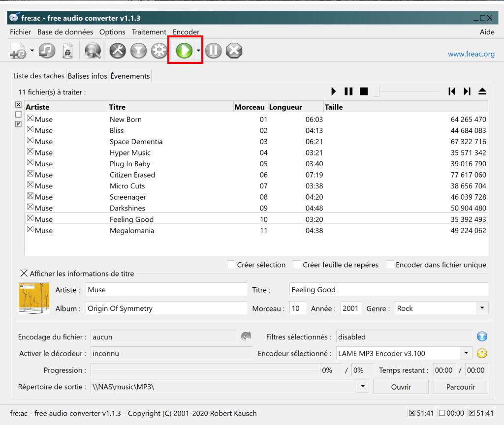Click the Ouvrir button

401,387
